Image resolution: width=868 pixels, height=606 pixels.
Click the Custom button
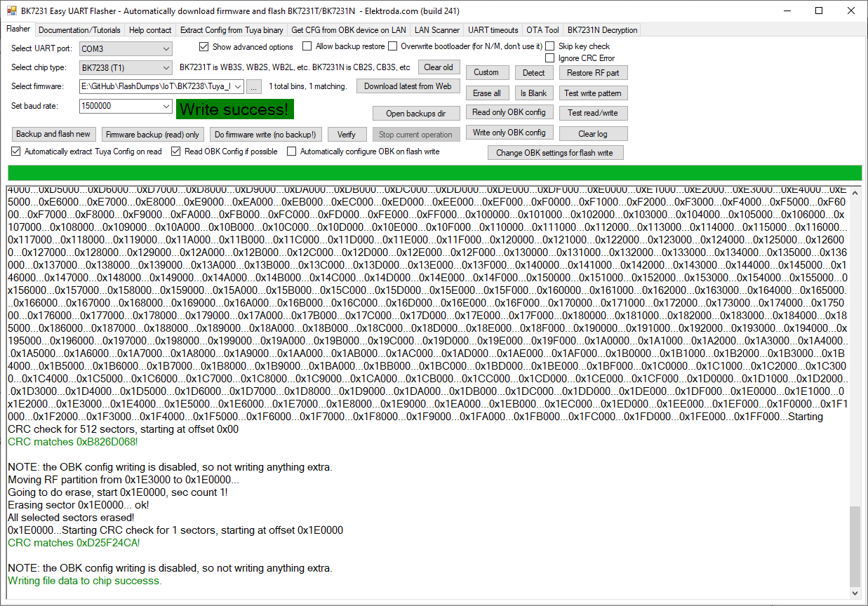point(486,72)
